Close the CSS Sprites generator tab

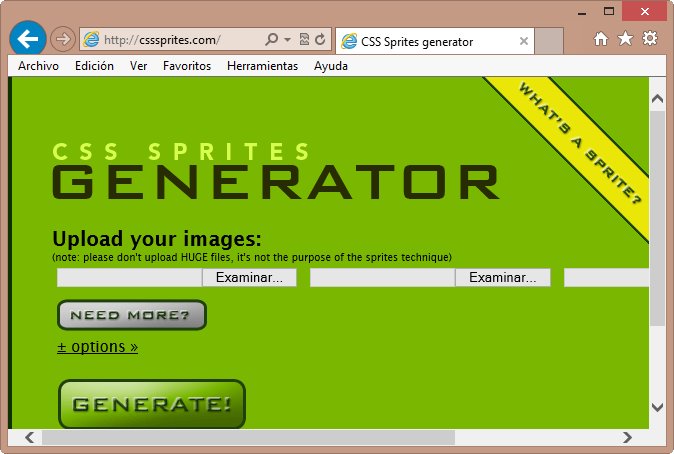coord(524,41)
